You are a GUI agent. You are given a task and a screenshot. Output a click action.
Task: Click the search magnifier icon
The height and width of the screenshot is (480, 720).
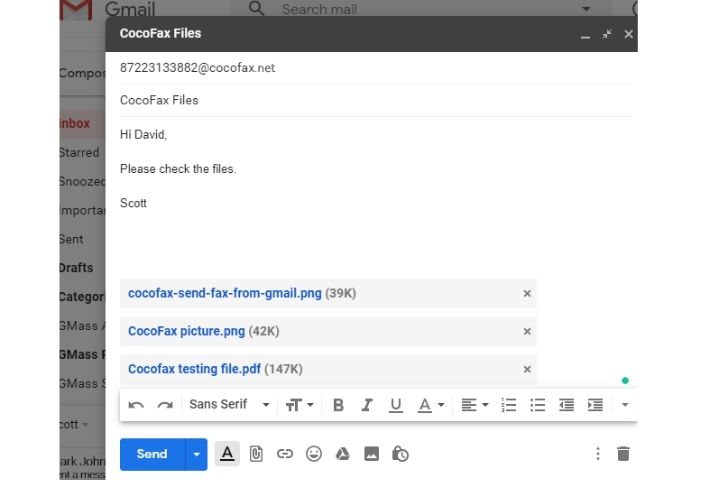256,8
